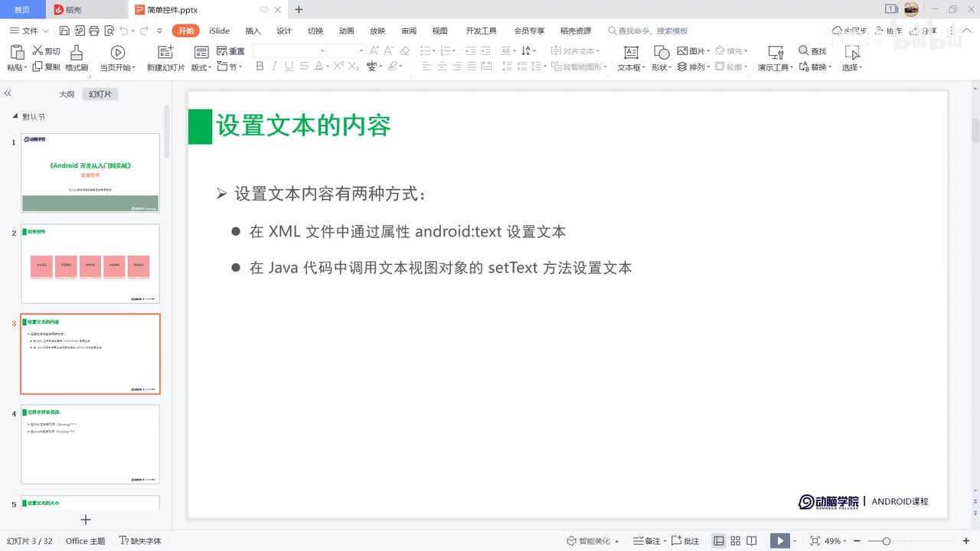Click the add slide plus under thumbnails
The image size is (980, 551).
point(86,520)
